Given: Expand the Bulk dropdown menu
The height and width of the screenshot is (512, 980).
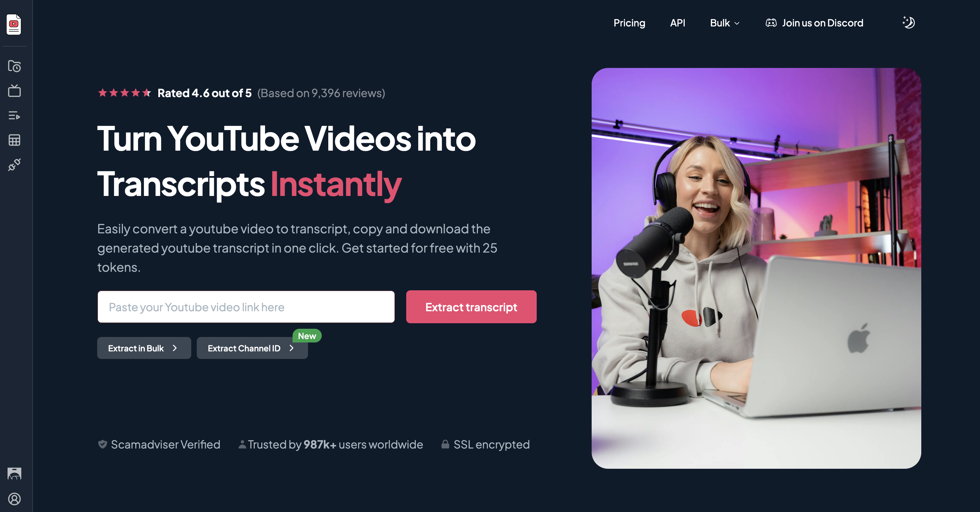Looking at the screenshot, I should [725, 23].
